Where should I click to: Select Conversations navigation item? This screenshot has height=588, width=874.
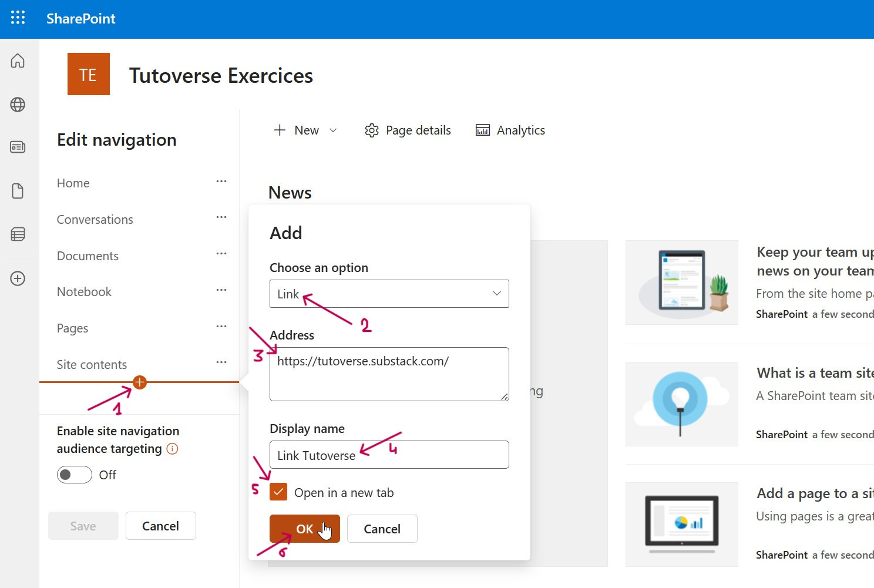(95, 220)
